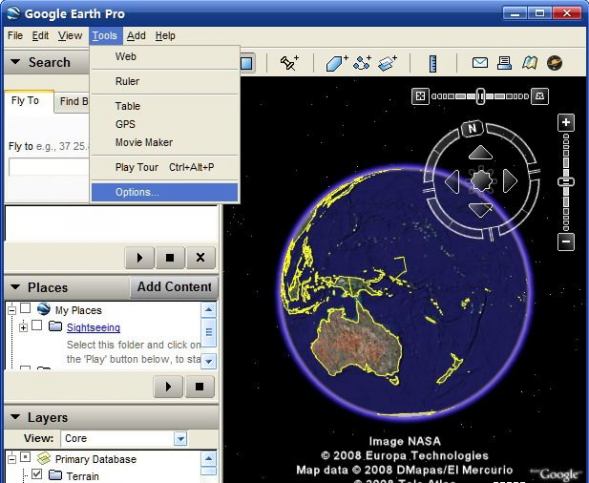This screenshot has height=483, width=589.
Task: Select the Add Polygon tool
Action: click(x=336, y=63)
